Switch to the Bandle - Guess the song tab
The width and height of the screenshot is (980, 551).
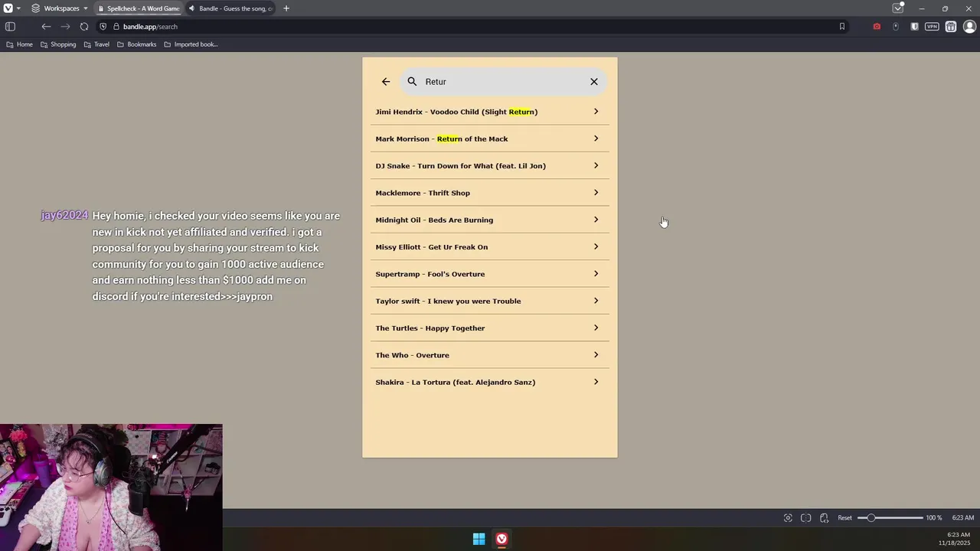point(230,8)
